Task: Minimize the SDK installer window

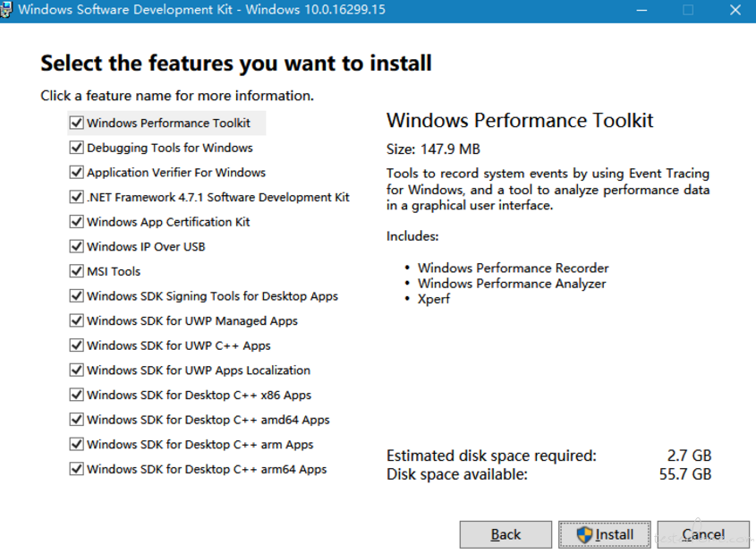Action: click(x=641, y=10)
